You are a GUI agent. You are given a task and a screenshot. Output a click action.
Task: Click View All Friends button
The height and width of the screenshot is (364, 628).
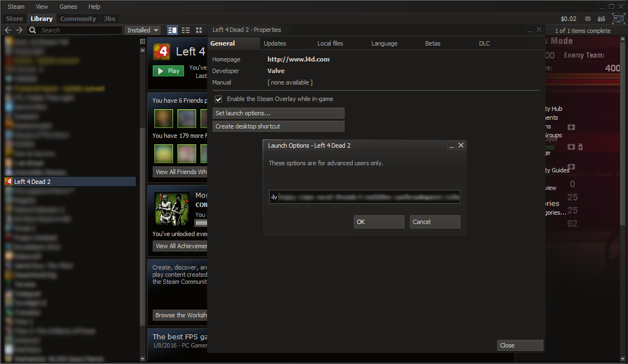tap(180, 172)
